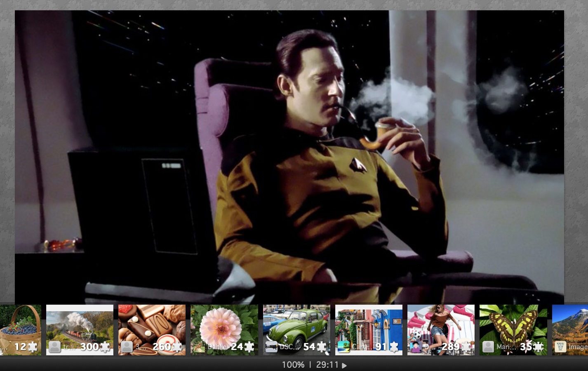Click the puzzle-piece icon next to 289

[x=466, y=347]
